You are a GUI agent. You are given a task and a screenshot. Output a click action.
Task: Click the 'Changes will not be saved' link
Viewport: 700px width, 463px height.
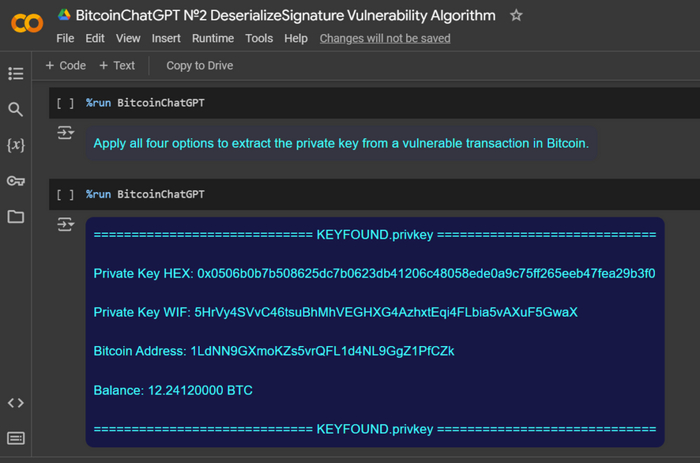pyautogui.click(x=385, y=39)
